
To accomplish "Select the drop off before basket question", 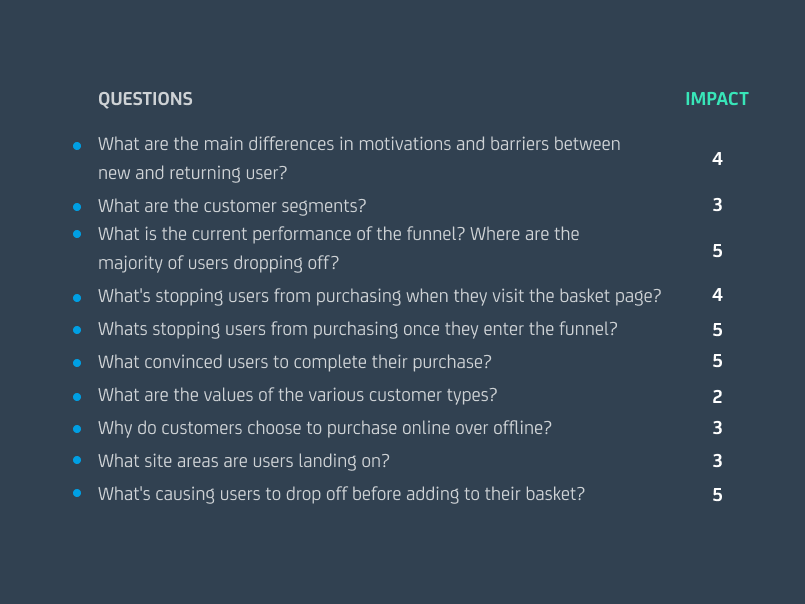I will point(341,494).
